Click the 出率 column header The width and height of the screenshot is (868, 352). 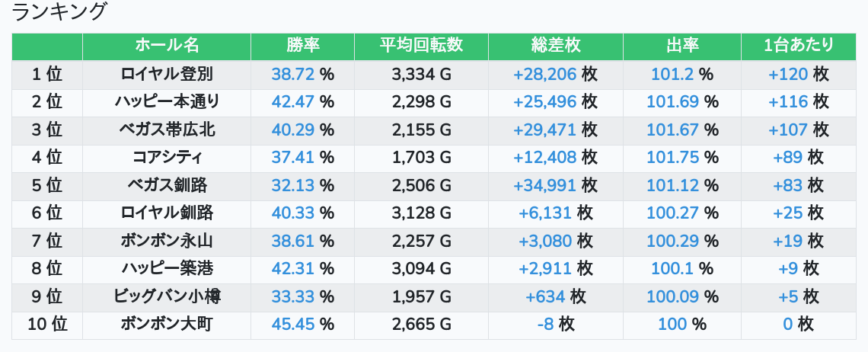point(681,46)
